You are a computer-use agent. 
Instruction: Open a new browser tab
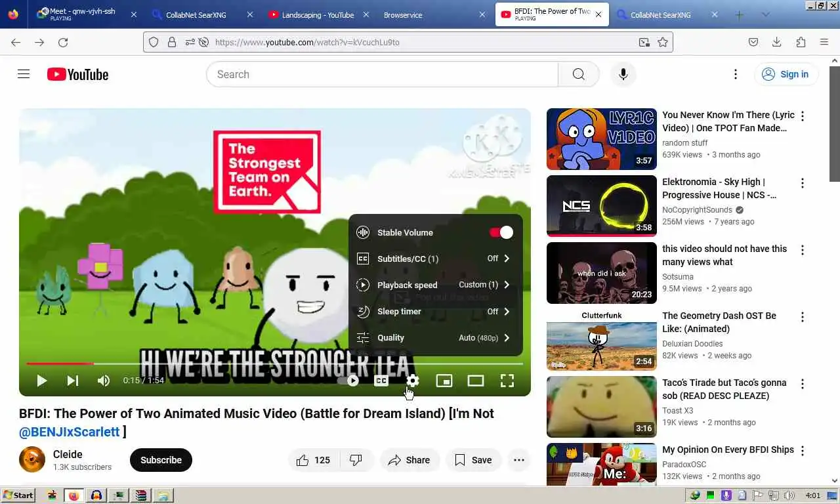pyautogui.click(x=739, y=14)
